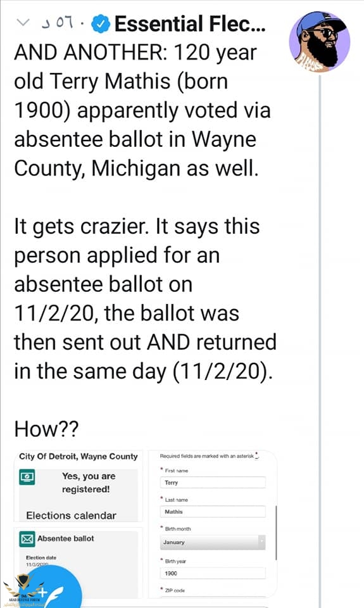Screen dimensions: 364x608
Task: Click the Last name field containing Mathis
Action: 213,512
